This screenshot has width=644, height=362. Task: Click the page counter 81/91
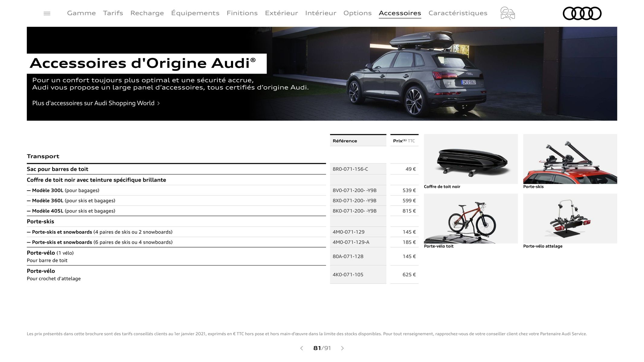click(x=322, y=348)
